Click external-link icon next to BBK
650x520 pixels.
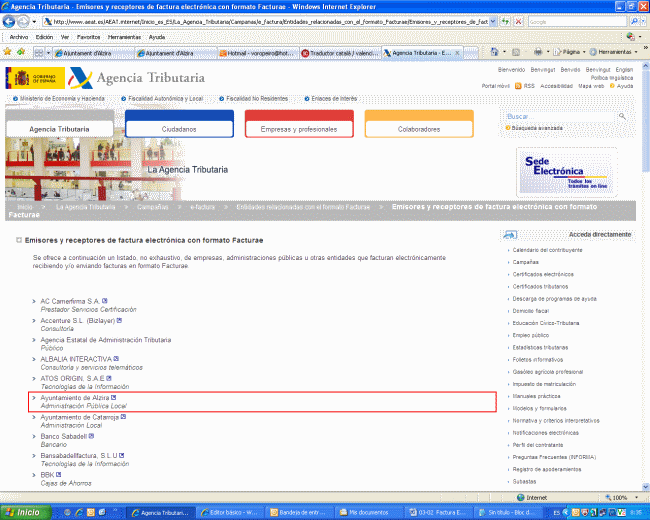(x=58, y=474)
